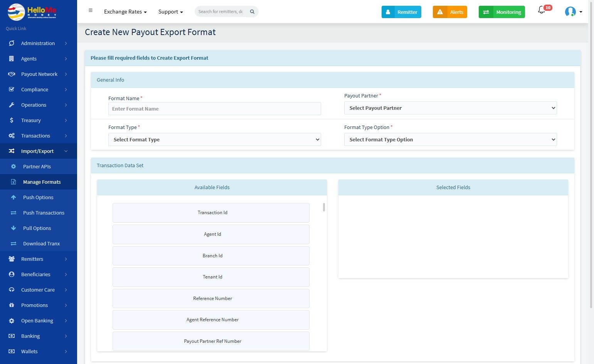Click the search magnifier icon
Viewport: 594px width, 364px height.
(252, 12)
